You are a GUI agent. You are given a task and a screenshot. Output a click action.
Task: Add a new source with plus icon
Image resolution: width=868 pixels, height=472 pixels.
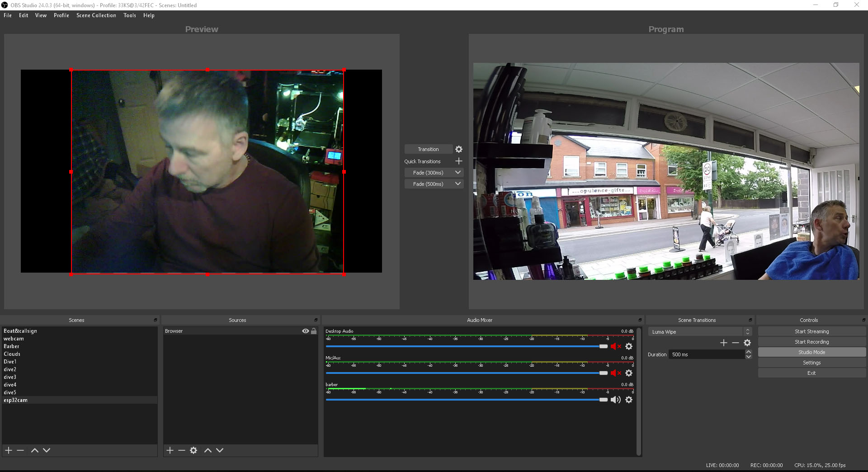(x=170, y=450)
